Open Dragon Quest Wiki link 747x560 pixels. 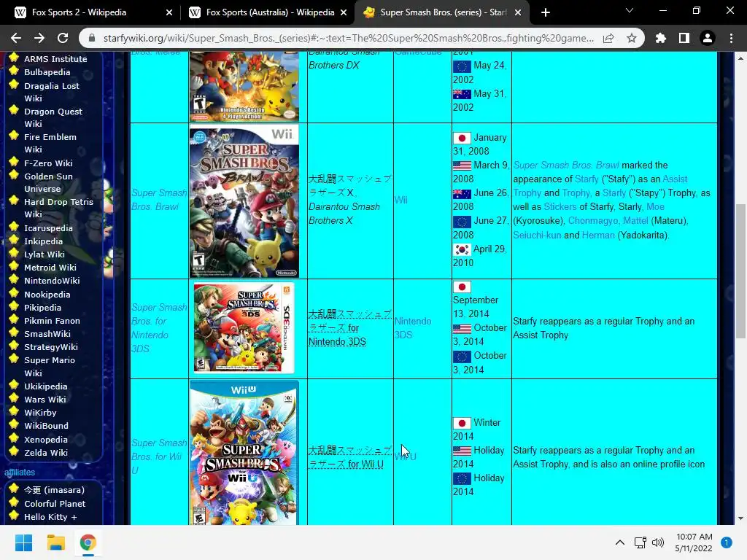53,117
